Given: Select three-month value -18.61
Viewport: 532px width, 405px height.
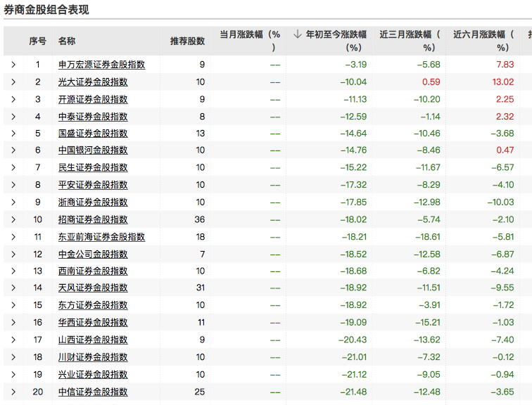Looking at the screenshot, I should (428, 237).
